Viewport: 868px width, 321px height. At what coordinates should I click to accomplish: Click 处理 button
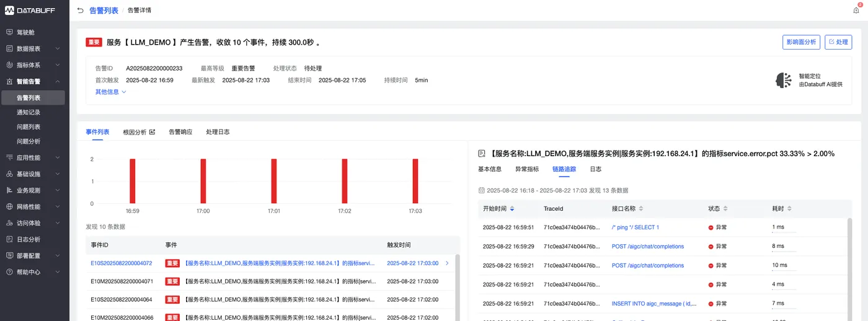click(838, 42)
